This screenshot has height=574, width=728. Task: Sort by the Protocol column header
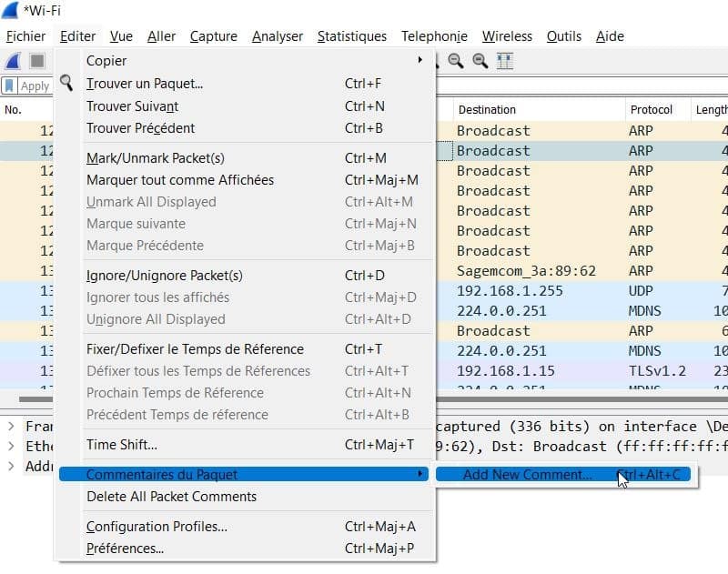coord(651,109)
